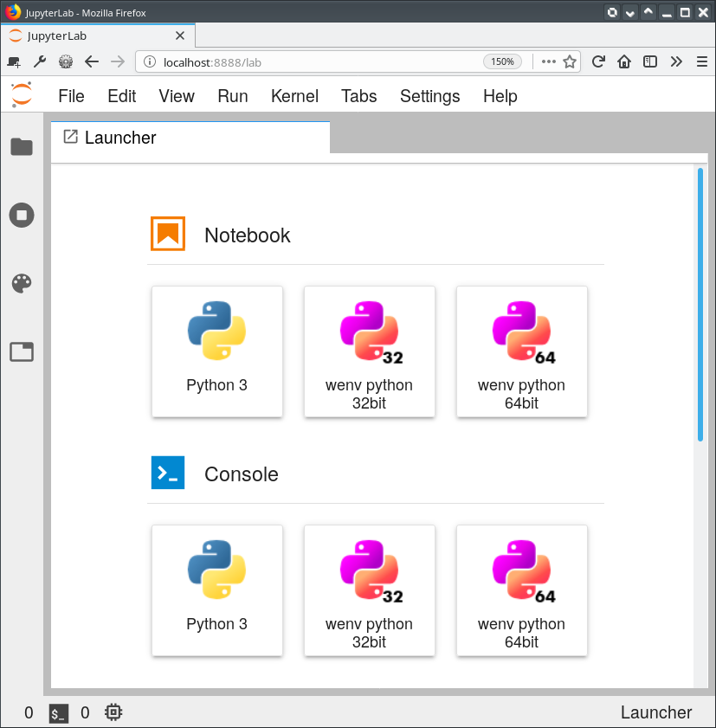Open a Python 3 console
Screen dimensions: 716x728
coord(216,590)
